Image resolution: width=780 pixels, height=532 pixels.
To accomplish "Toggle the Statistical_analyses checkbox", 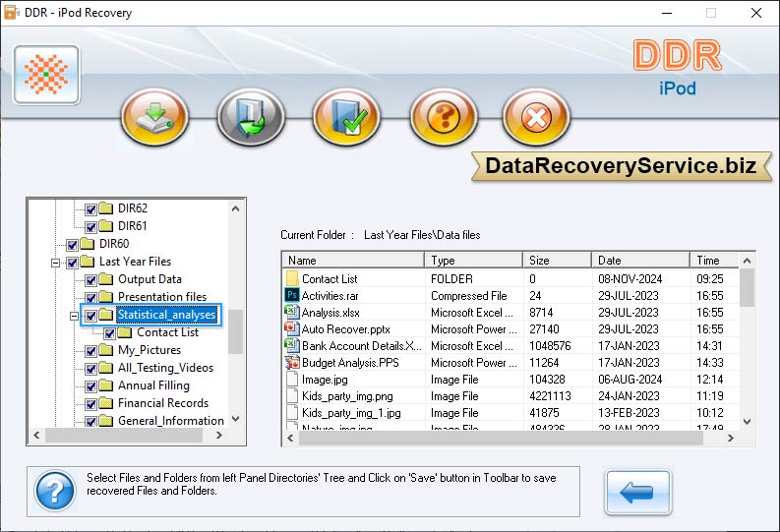I will [x=90, y=316].
